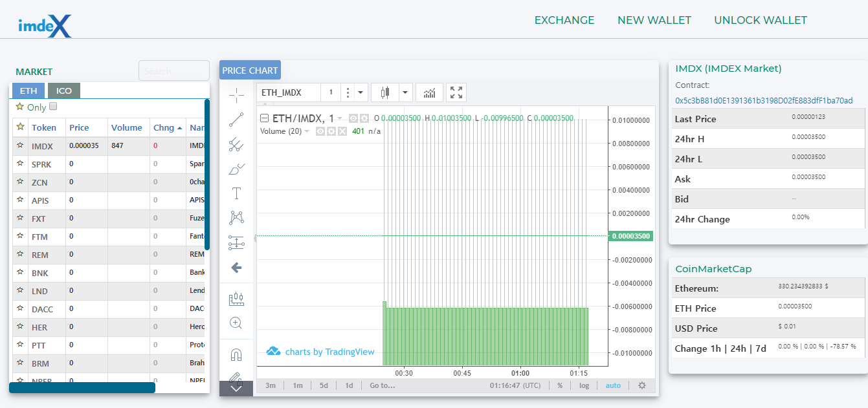Open the IMDX contract address link
The height and width of the screenshot is (408, 868).
tap(764, 100)
